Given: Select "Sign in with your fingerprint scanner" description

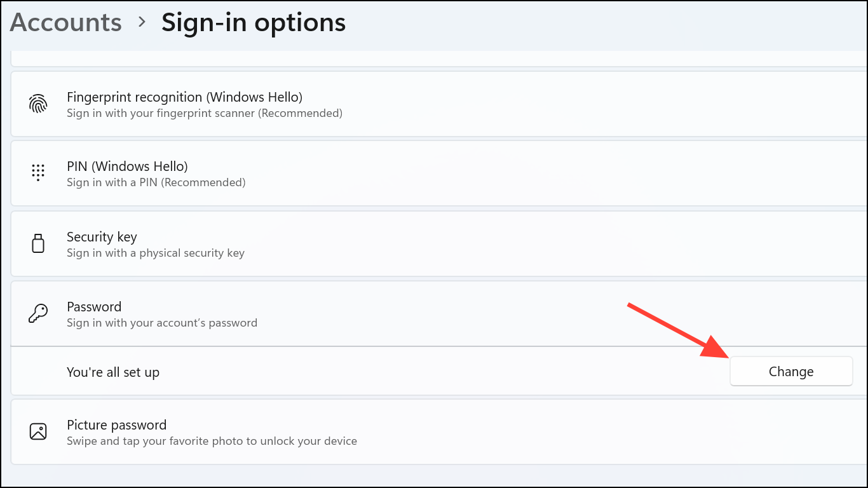Looking at the screenshot, I should pyautogui.click(x=205, y=113).
